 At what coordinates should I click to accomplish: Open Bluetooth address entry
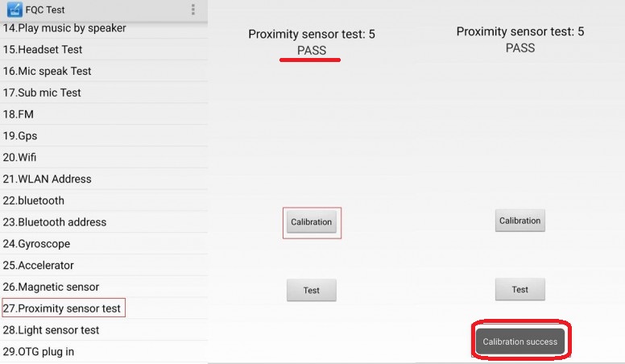pyautogui.click(x=54, y=222)
